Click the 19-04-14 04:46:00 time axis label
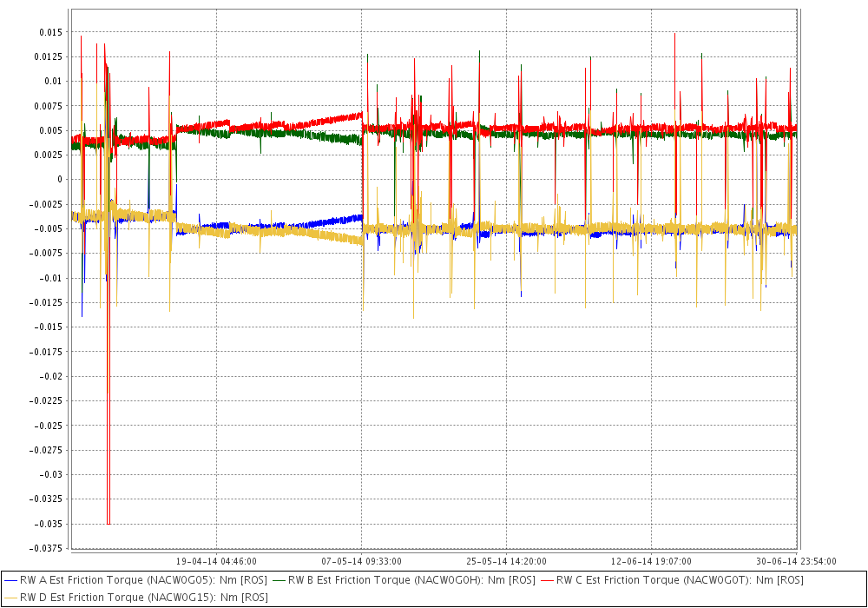The width and height of the screenshot is (868, 608). pos(216,561)
